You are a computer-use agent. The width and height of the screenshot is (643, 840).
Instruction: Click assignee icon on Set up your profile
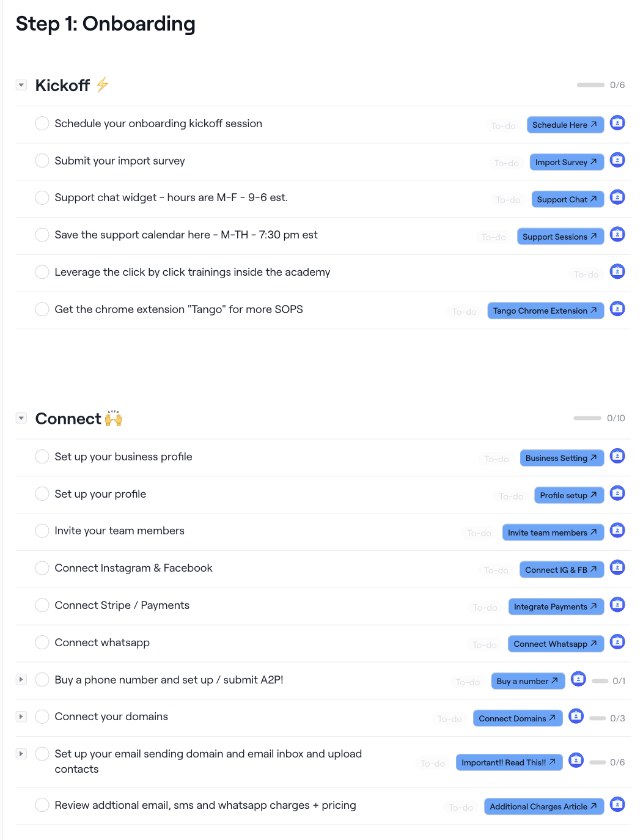point(617,493)
